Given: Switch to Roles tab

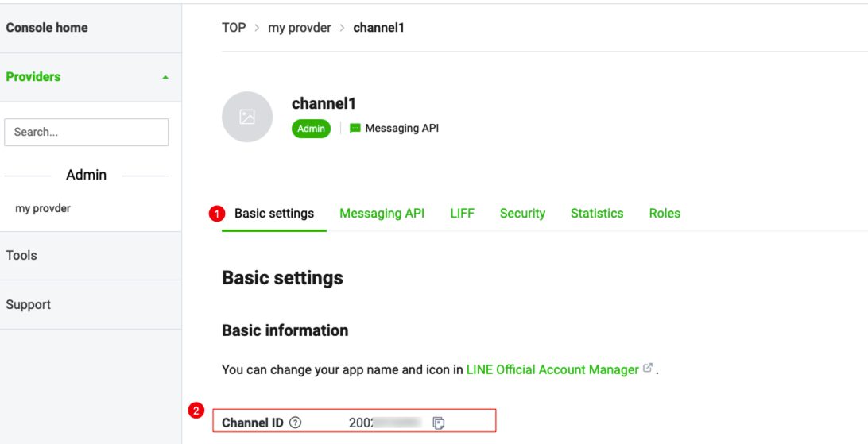Looking at the screenshot, I should [x=665, y=214].
